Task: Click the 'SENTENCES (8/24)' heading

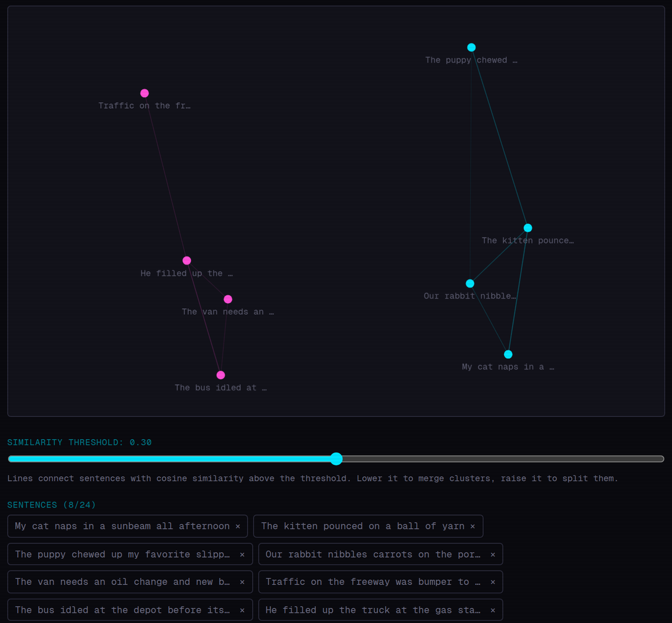Action: [x=52, y=505]
